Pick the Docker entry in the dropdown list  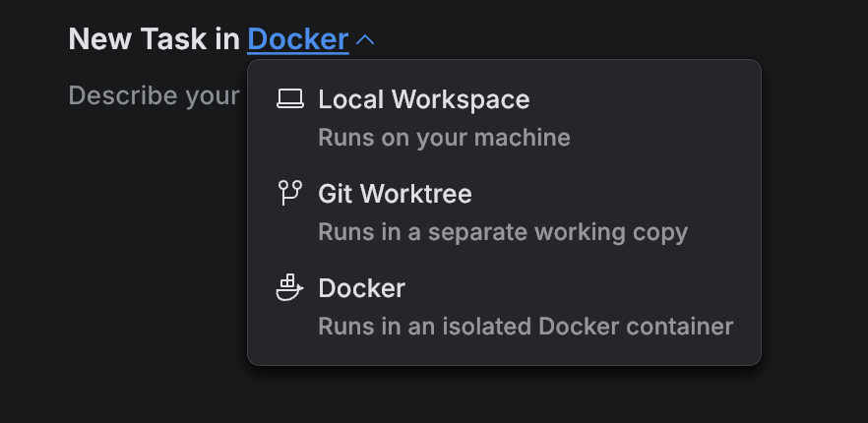point(361,288)
